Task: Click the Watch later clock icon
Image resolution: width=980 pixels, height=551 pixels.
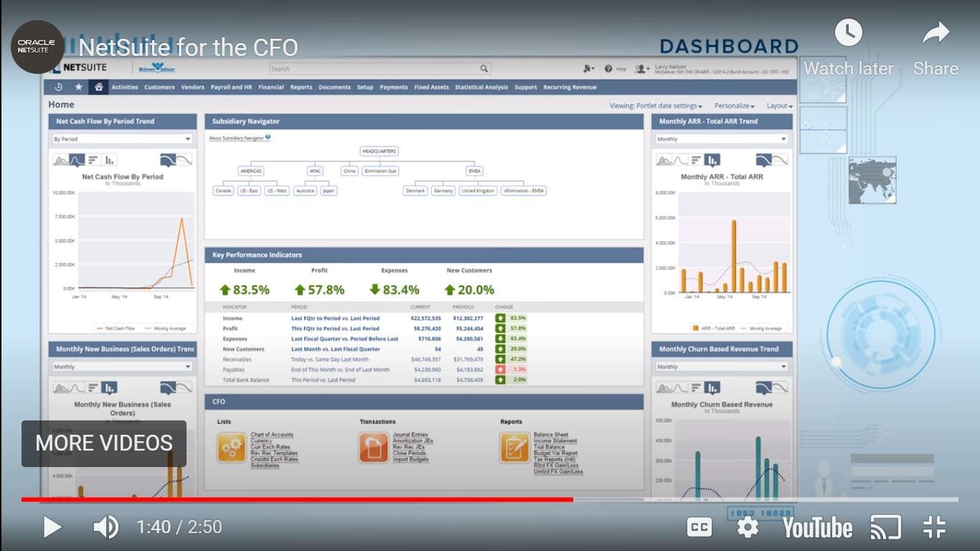Action: (x=849, y=32)
